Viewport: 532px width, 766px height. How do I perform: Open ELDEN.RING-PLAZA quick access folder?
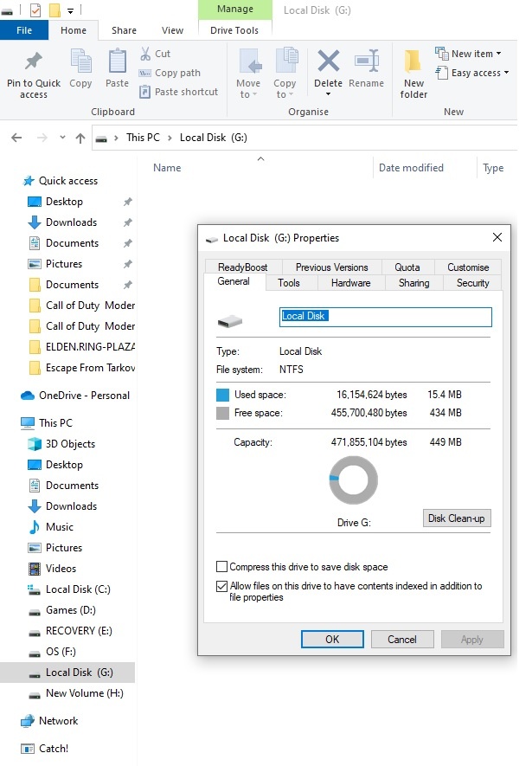tap(81, 347)
